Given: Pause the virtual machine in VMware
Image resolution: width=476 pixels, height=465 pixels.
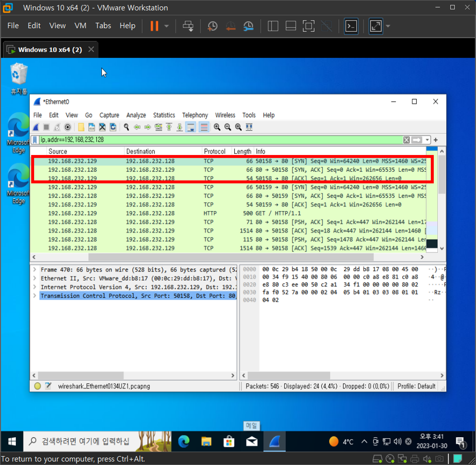Looking at the screenshot, I should pos(154,26).
